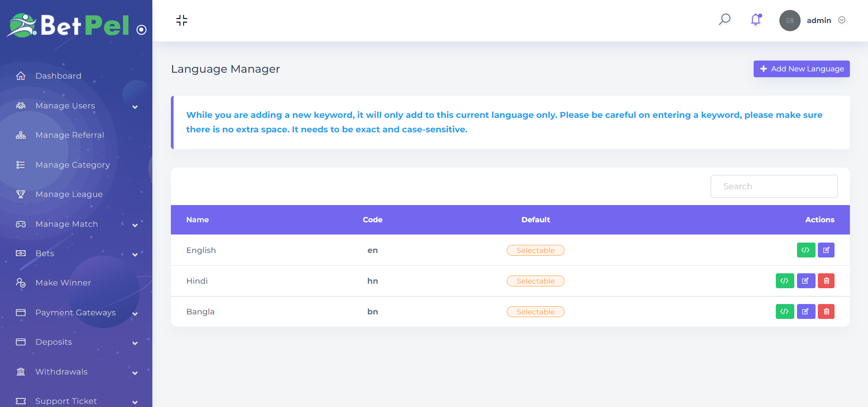Click Selectable badge in English row
Viewport: 868px width, 407px height.
[x=535, y=250]
